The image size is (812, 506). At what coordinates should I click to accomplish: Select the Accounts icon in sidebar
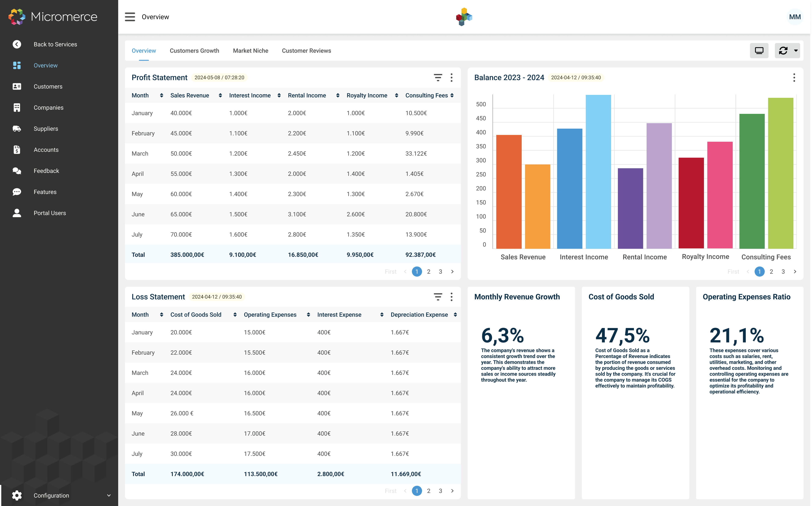point(17,150)
